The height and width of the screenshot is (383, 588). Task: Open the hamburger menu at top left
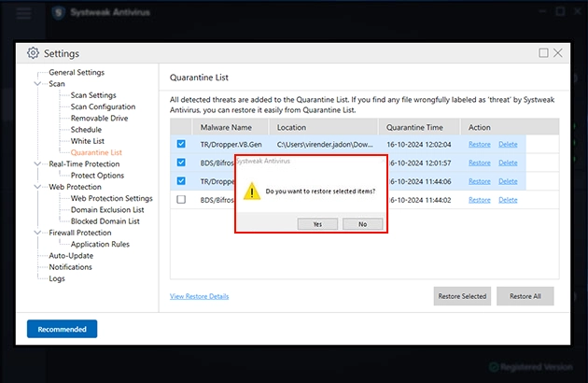[25, 13]
